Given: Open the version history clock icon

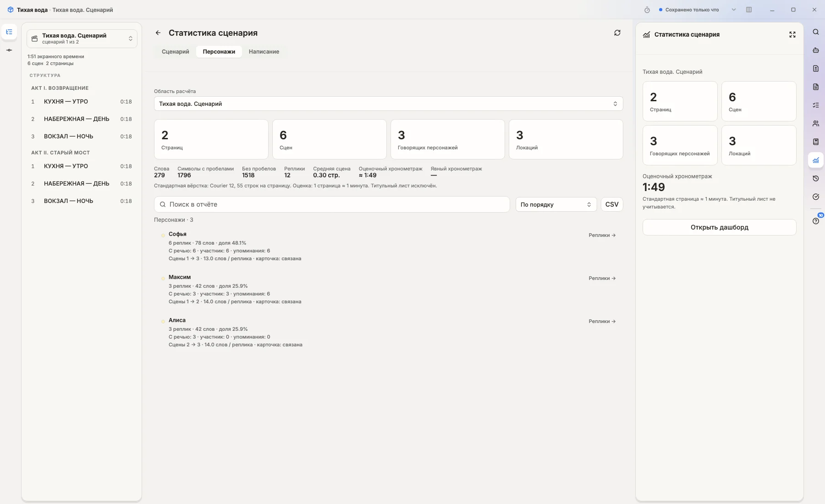Looking at the screenshot, I should pos(816,179).
